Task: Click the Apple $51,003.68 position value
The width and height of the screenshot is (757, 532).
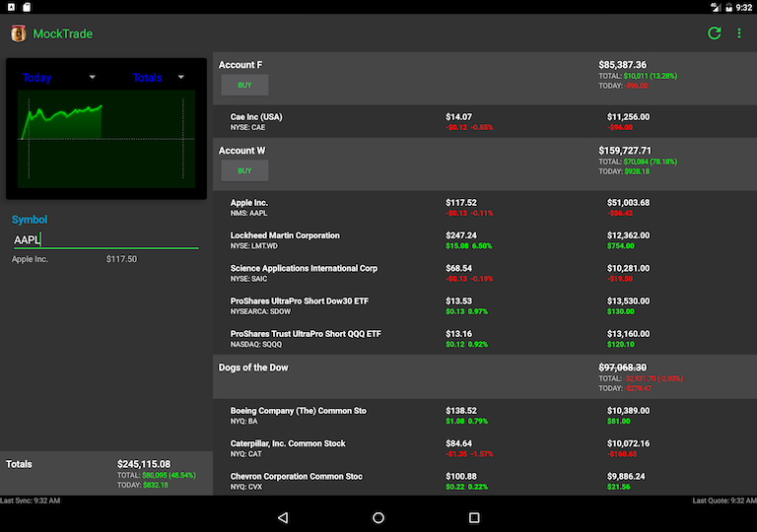Action: (x=628, y=202)
